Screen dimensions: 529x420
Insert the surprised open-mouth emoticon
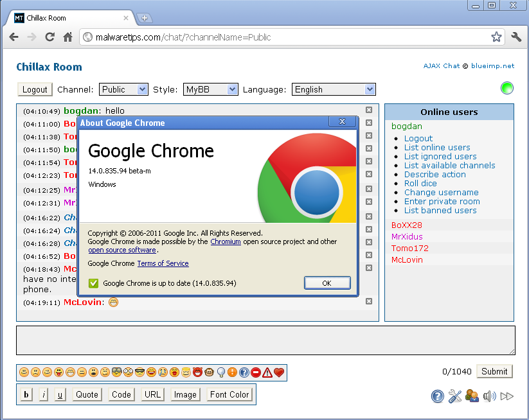click(x=93, y=372)
